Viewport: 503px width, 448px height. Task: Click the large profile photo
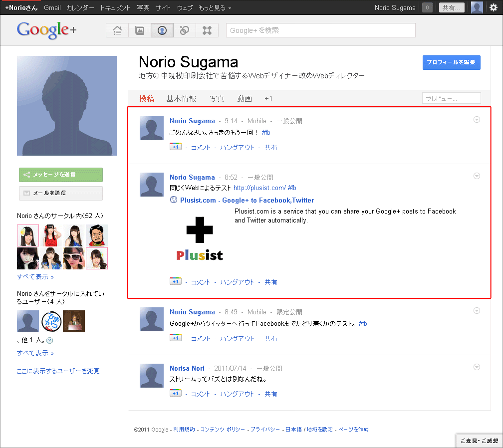coord(67,106)
